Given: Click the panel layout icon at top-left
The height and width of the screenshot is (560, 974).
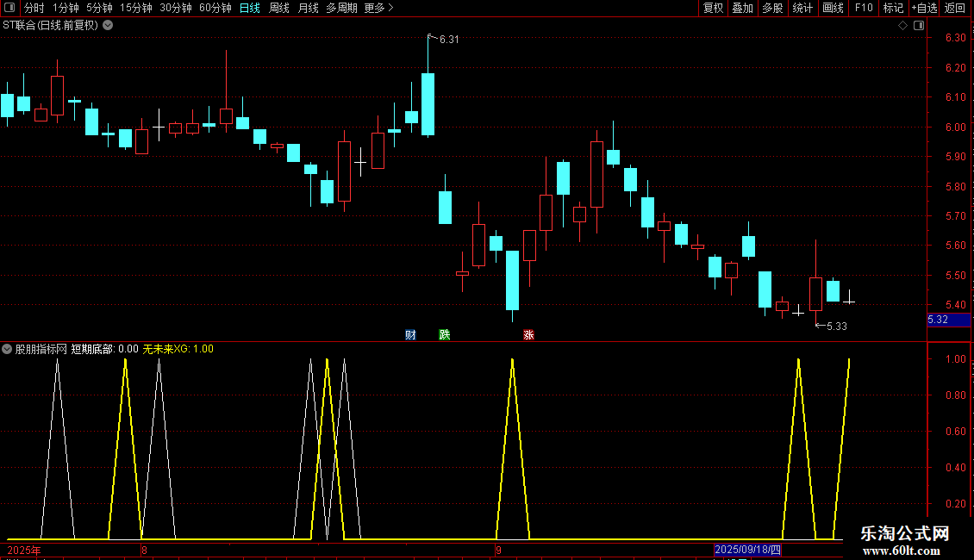Looking at the screenshot, I should click(x=9, y=8).
